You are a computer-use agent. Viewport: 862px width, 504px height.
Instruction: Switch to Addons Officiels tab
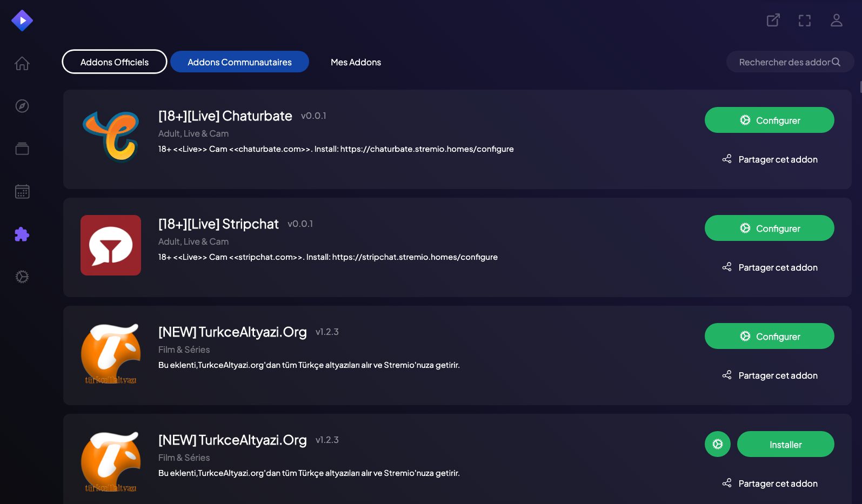115,62
